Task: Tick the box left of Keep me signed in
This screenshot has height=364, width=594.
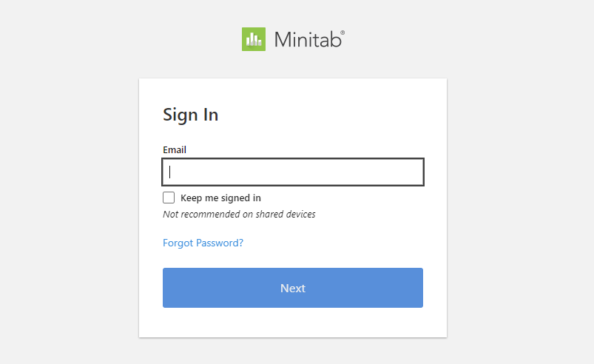Action: (169, 198)
